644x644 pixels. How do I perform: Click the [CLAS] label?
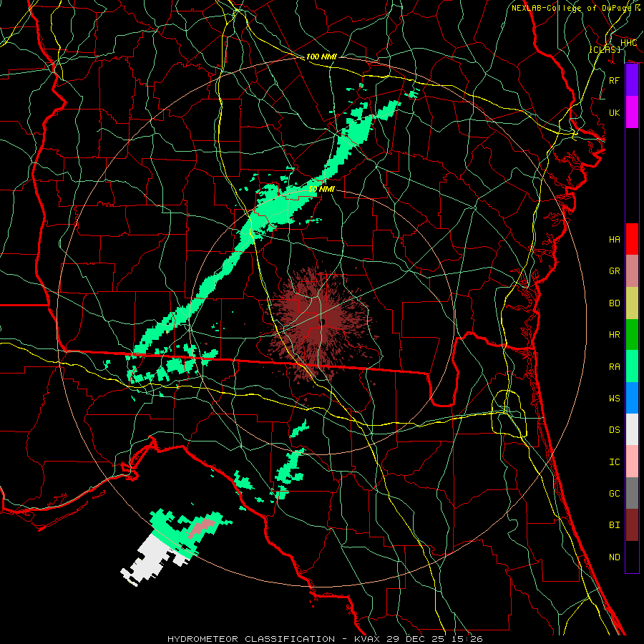(x=605, y=49)
